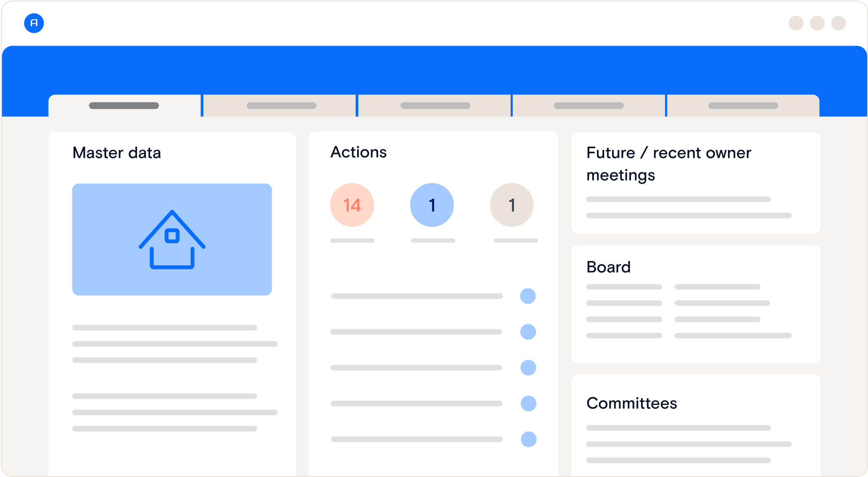Select the fifth action row's blue dot

click(528, 439)
